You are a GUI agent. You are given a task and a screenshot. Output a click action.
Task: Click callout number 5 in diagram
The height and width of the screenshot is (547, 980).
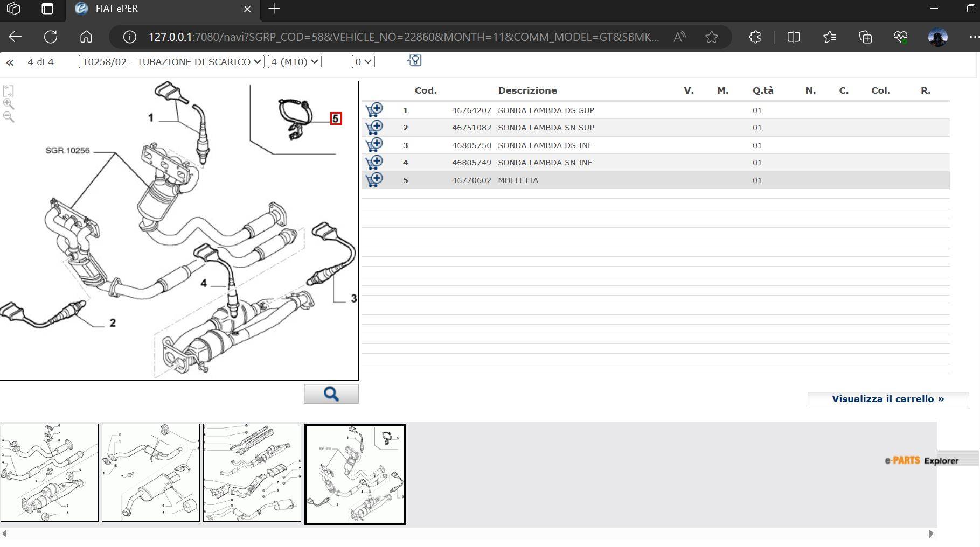(x=336, y=118)
